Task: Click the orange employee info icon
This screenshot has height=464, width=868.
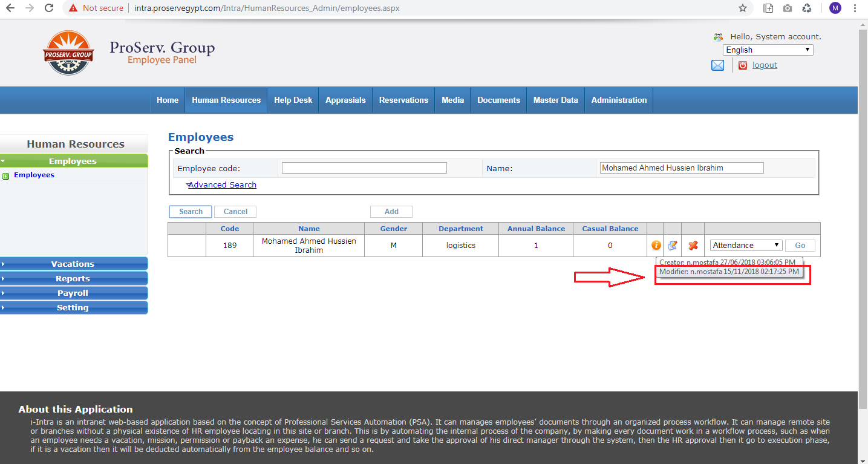Action: pos(656,245)
